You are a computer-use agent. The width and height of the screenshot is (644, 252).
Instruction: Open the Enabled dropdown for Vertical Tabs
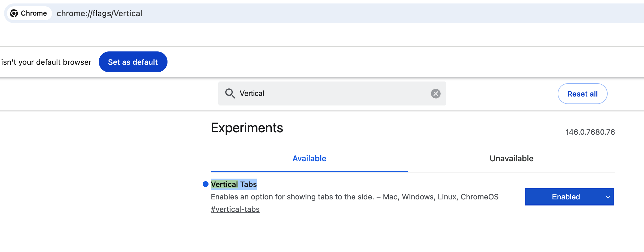566,197
